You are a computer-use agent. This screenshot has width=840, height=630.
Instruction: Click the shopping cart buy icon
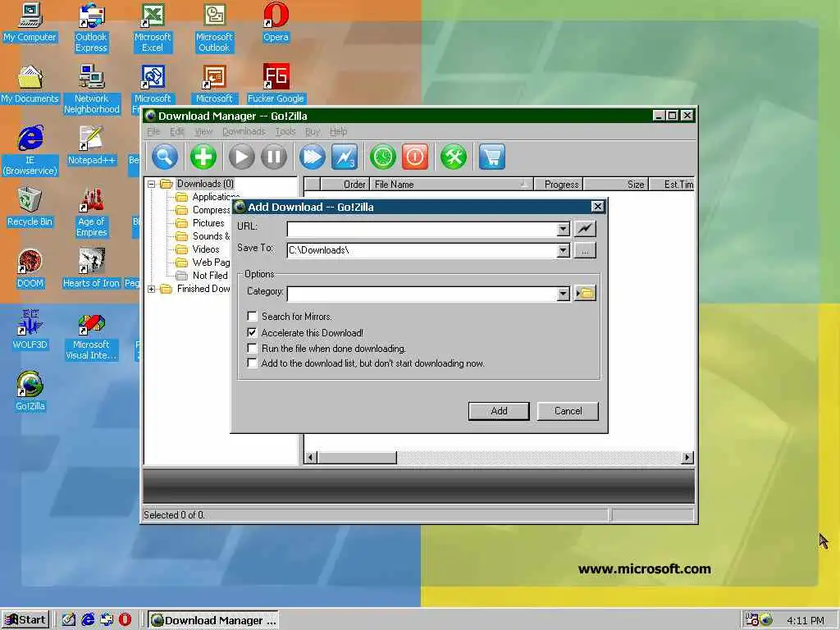(x=492, y=157)
